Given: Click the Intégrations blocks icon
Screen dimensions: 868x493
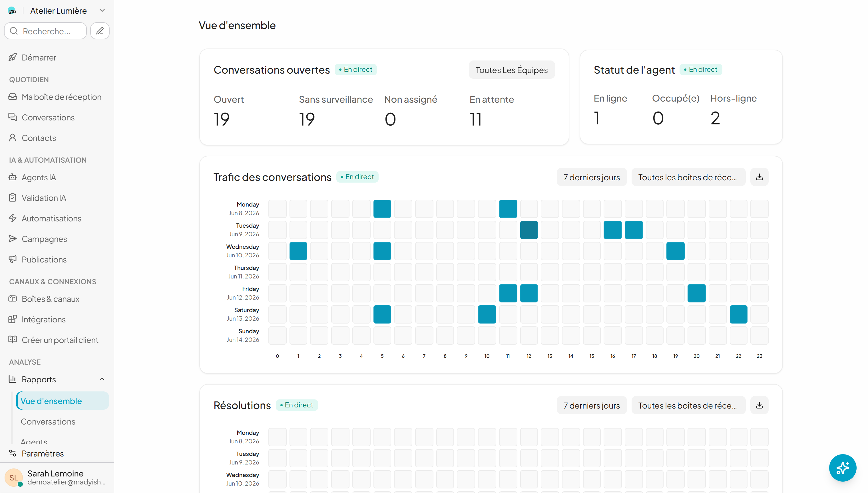Looking at the screenshot, I should click(x=13, y=319).
